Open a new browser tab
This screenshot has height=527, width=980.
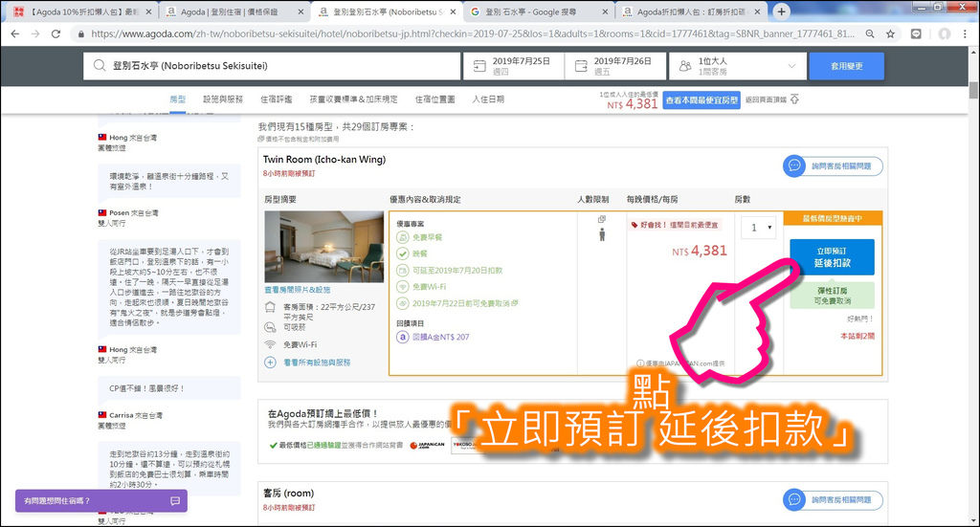(x=781, y=11)
